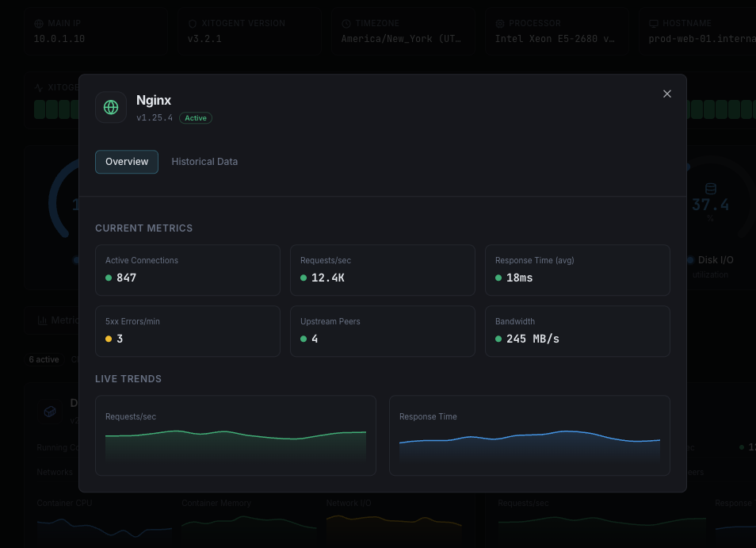Click the terminal icon beside HOSTNAME
Image resolution: width=756 pixels, height=548 pixels.
(x=653, y=23)
